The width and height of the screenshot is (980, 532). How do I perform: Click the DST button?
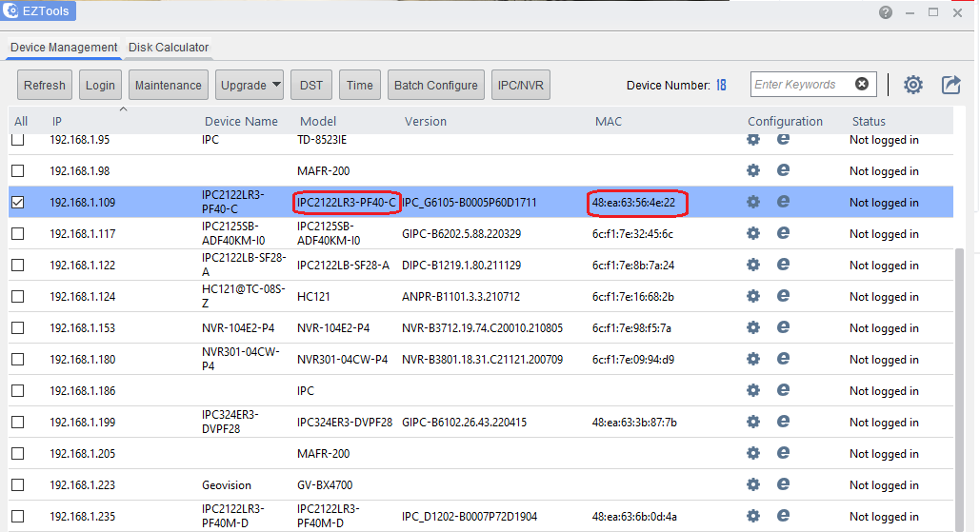click(x=311, y=85)
